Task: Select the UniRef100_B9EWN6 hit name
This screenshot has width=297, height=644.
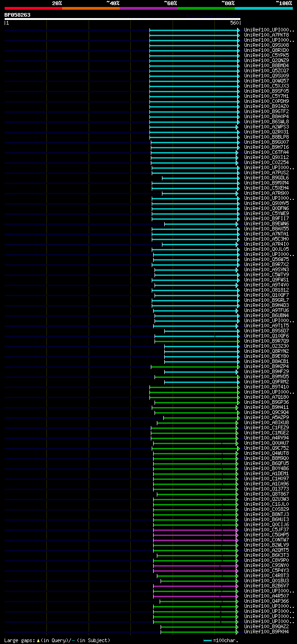Action: pos(266,223)
